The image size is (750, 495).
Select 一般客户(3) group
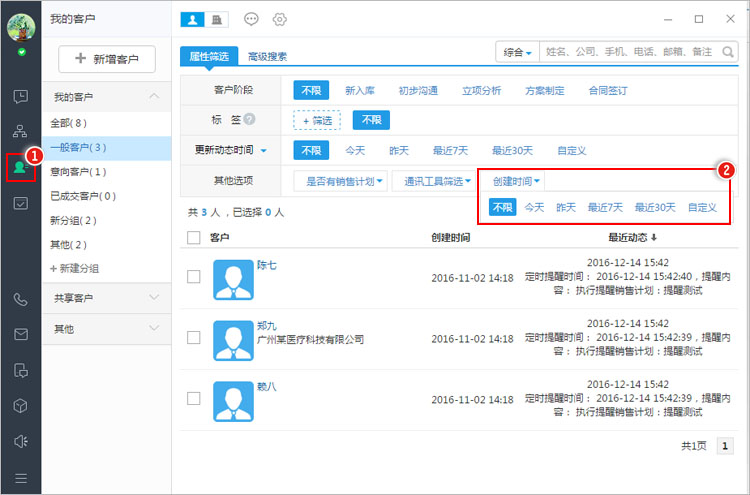[107, 147]
